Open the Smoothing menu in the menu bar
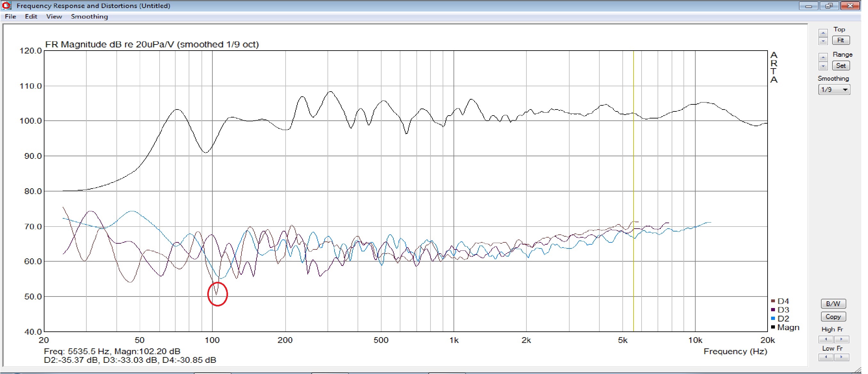 coord(89,17)
